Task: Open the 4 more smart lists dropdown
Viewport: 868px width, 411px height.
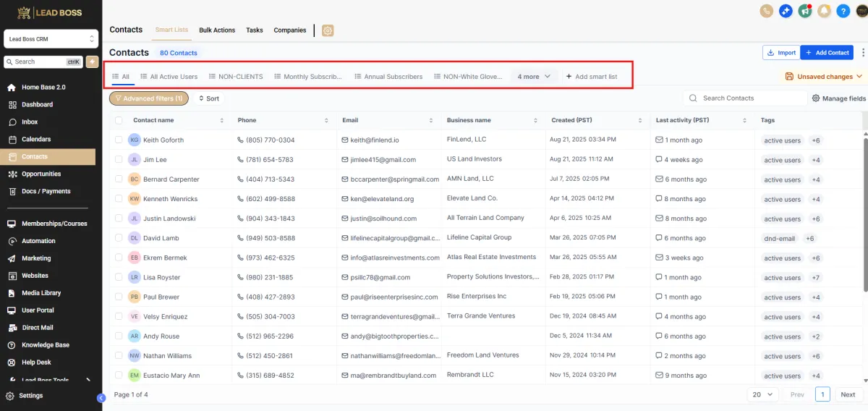Action: point(534,77)
